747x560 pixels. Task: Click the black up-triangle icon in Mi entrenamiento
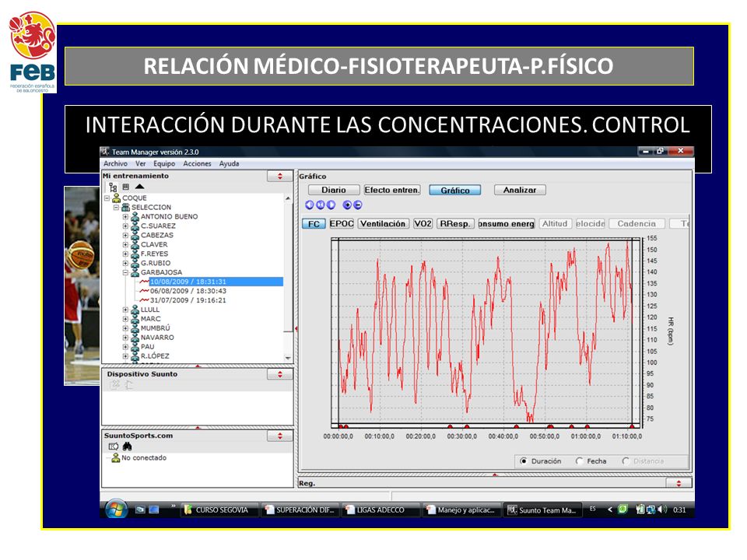coord(139,187)
